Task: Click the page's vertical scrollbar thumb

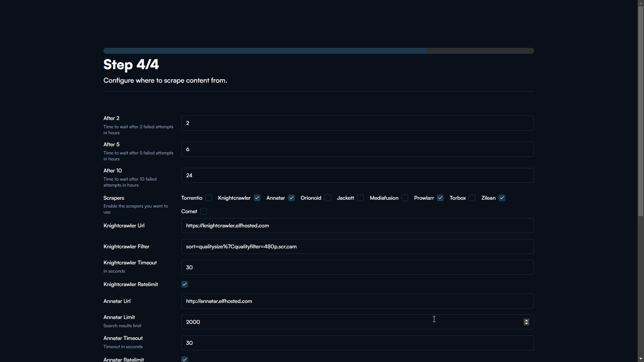Action: (x=641, y=111)
